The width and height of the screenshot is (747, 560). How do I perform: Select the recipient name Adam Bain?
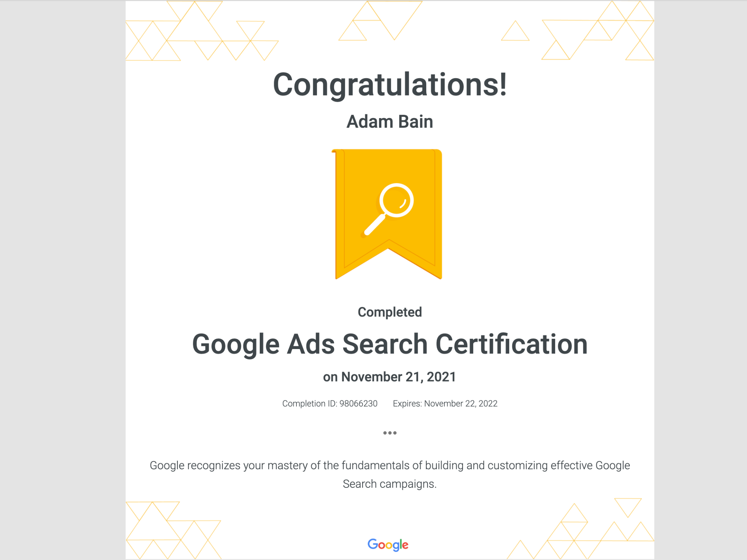(x=390, y=122)
